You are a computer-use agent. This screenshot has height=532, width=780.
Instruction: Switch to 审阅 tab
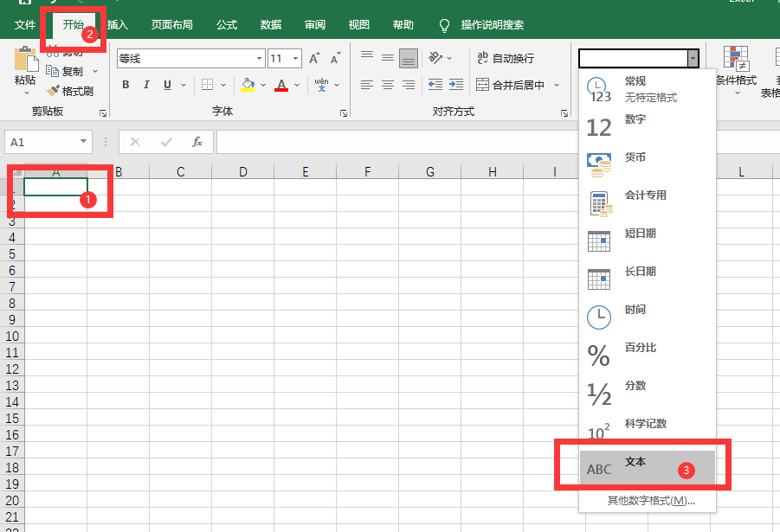[x=315, y=24]
